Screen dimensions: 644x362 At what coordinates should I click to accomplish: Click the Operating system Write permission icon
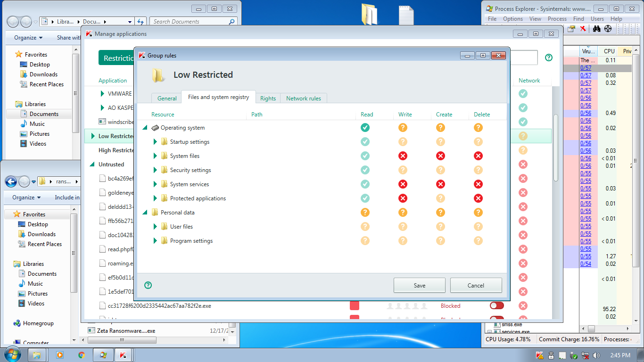coord(403,127)
